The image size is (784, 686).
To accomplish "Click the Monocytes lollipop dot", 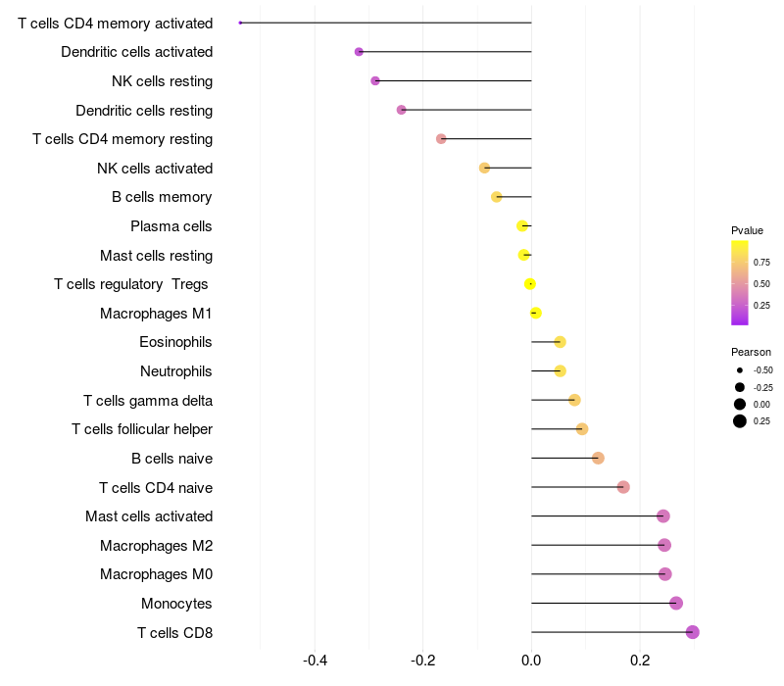I will click(x=676, y=603).
